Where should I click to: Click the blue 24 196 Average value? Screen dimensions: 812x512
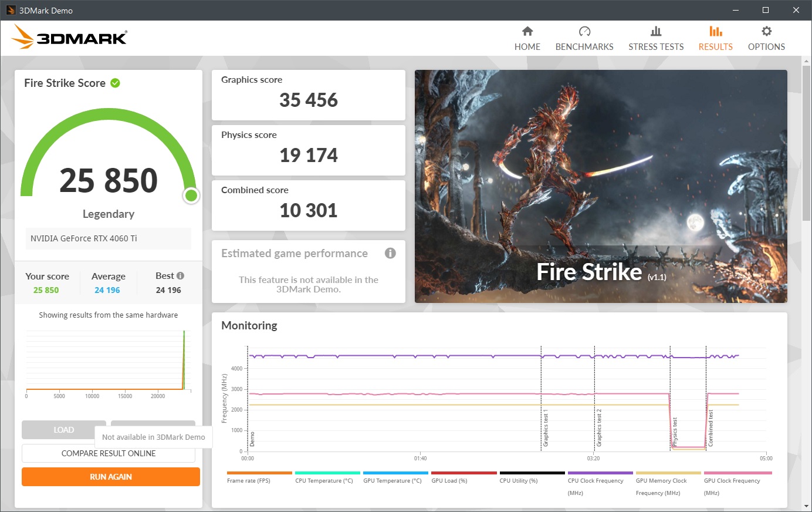click(x=107, y=290)
